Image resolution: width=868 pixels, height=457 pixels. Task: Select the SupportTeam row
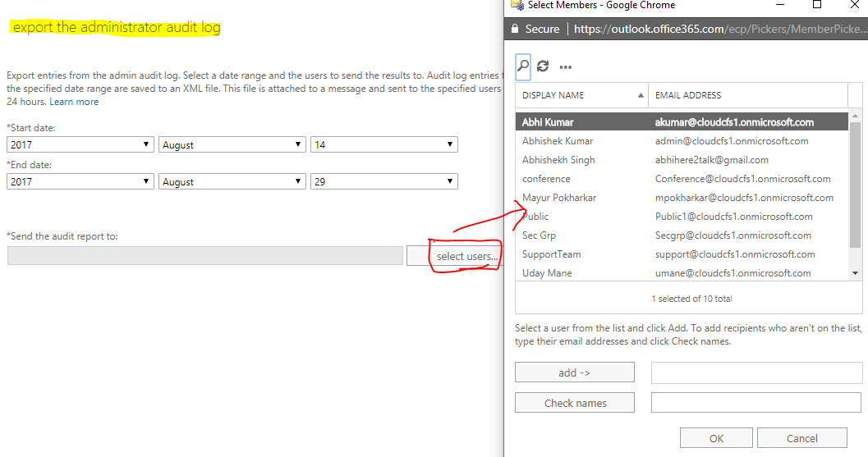pos(682,254)
